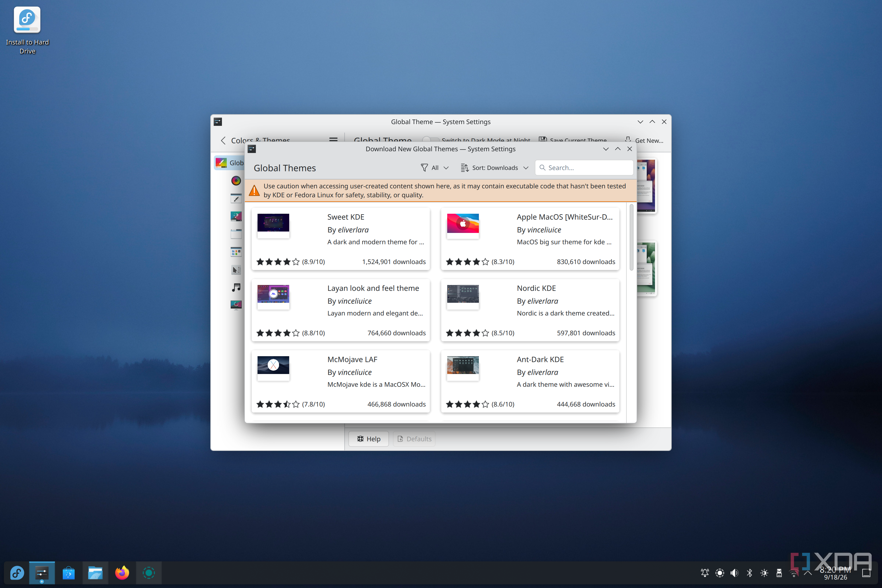Launch Firefox from the taskbar

pos(122,573)
